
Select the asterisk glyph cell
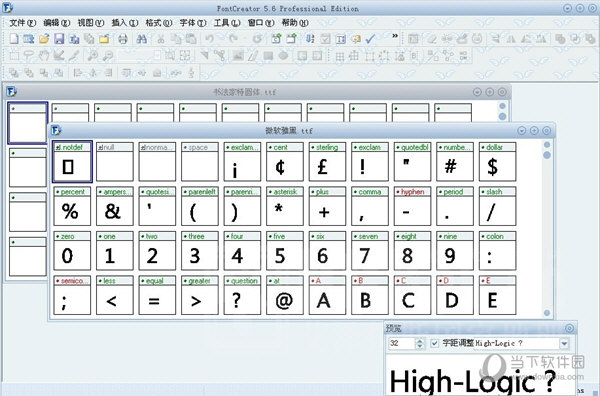[285, 206]
